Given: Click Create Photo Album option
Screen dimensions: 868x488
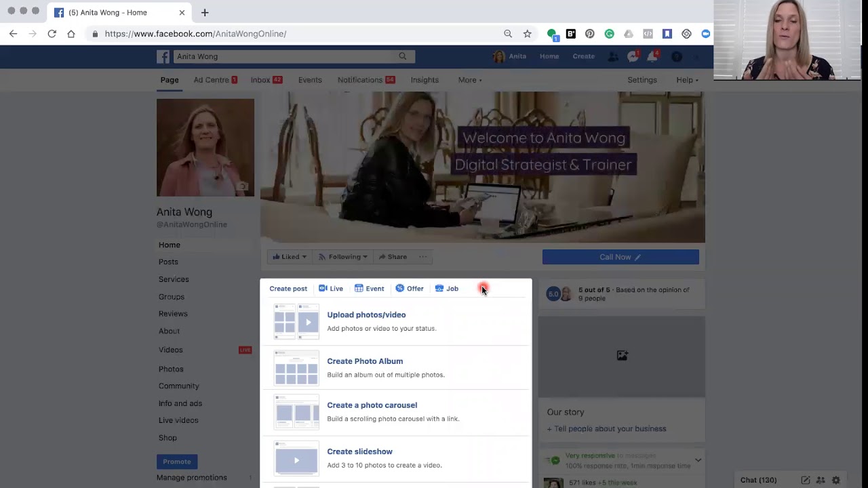Looking at the screenshot, I should [395, 368].
